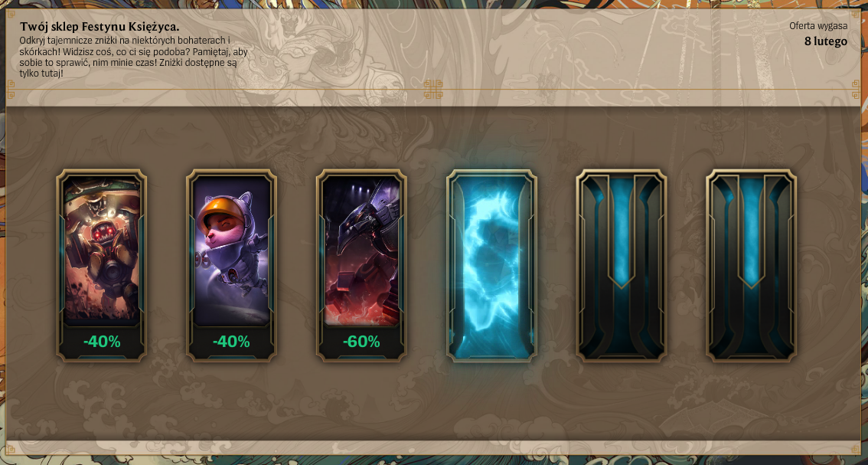This screenshot has height=465, width=868.
Task: Click right knot ornament on header divider
Action: pyautogui.click(x=856, y=89)
